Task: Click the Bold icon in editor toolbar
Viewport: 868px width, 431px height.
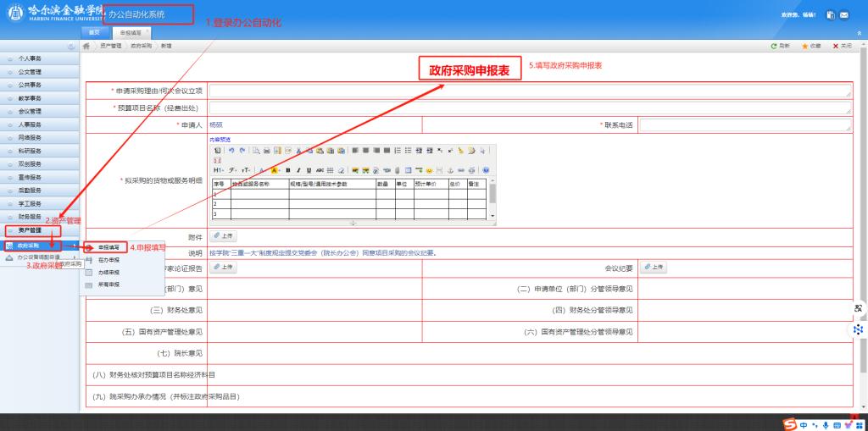Action: pyautogui.click(x=287, y=170)
